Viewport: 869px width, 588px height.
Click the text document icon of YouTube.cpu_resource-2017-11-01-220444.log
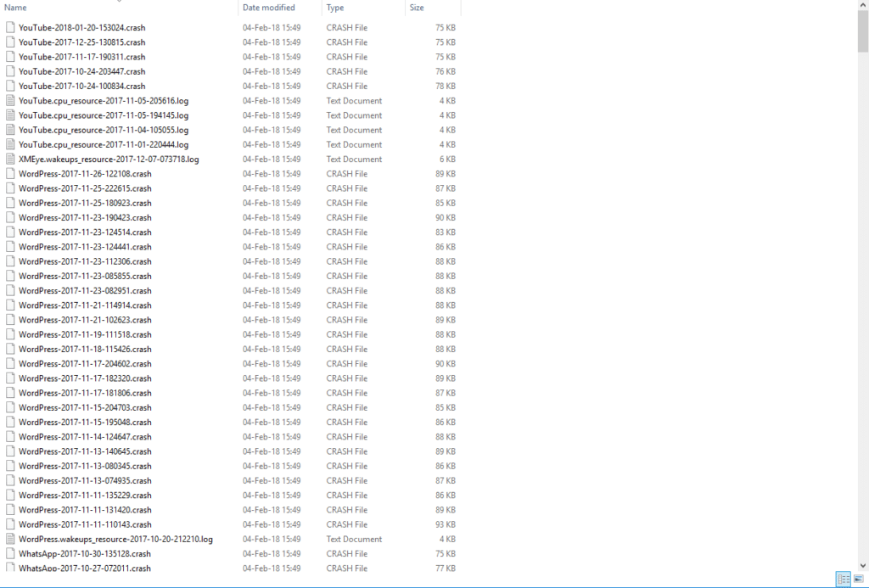(10, 144)
